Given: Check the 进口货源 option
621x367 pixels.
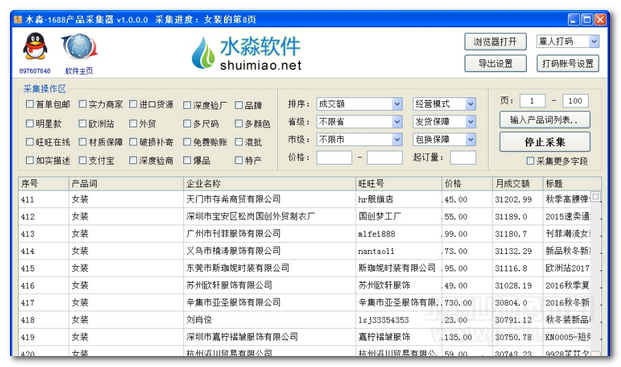Looking at the screenshot, I should tap(133, 104).
